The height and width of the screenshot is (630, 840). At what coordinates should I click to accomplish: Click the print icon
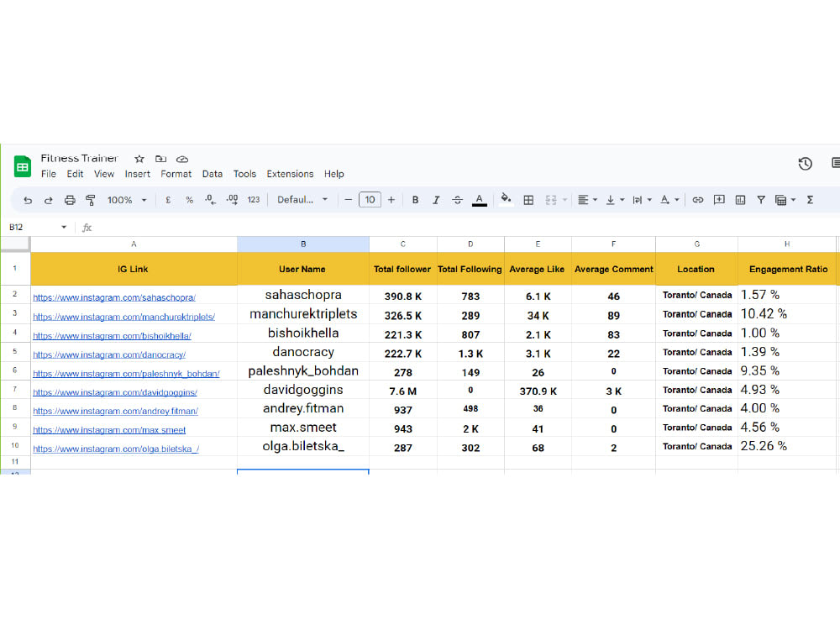70,200
